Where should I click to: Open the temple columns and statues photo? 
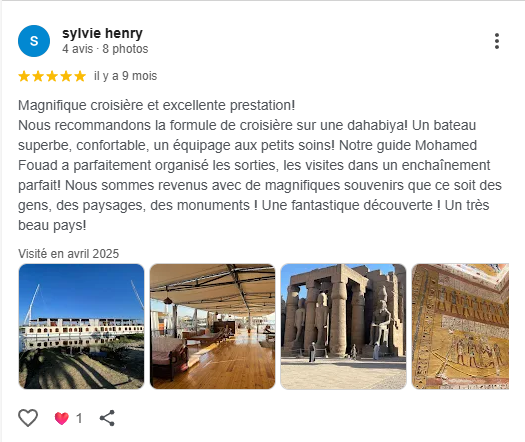click(x=343, y=326)
